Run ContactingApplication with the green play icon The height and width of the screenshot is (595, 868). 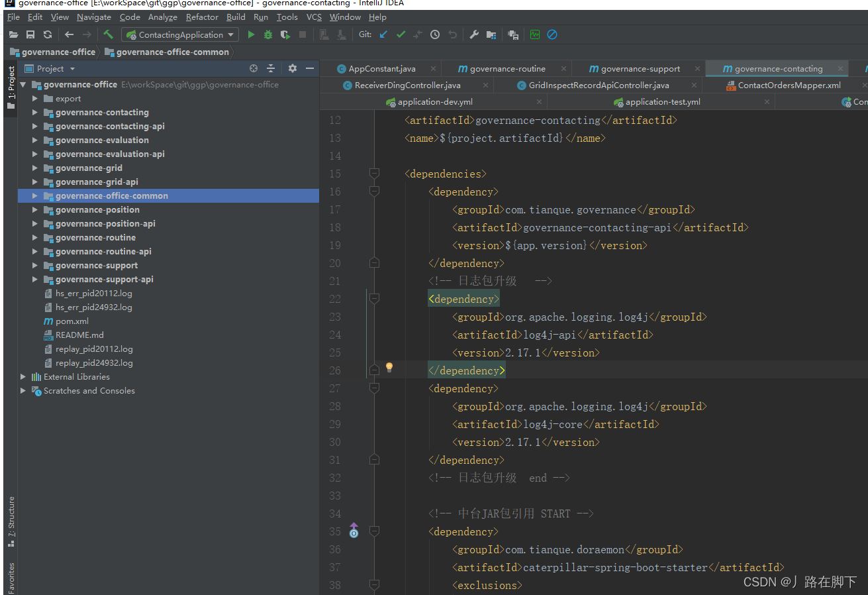[x=251, y=34]
